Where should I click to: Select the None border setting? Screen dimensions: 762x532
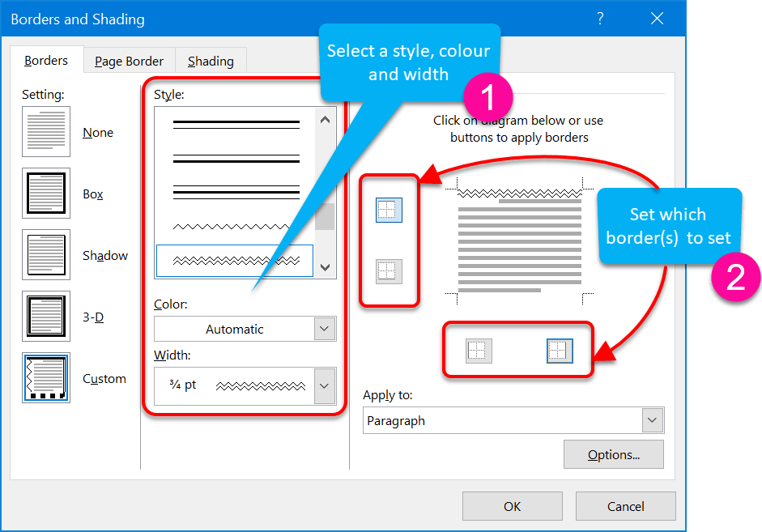point(46,131)
